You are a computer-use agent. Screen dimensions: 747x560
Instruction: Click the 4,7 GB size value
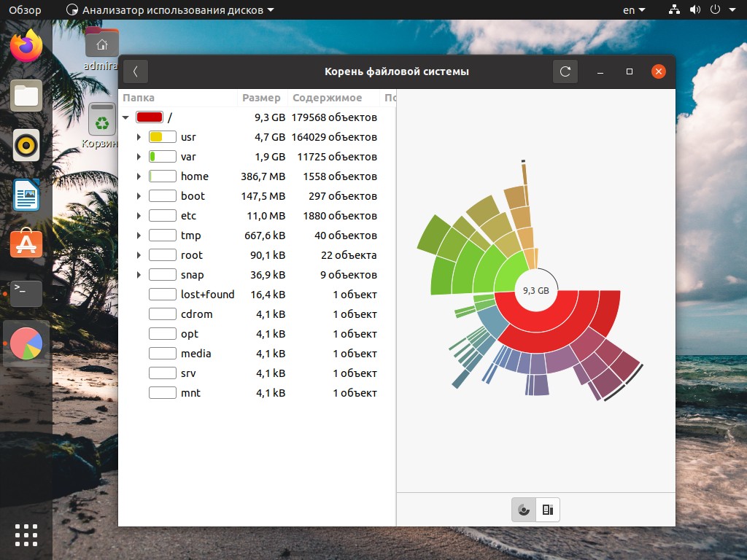(270, 137)
